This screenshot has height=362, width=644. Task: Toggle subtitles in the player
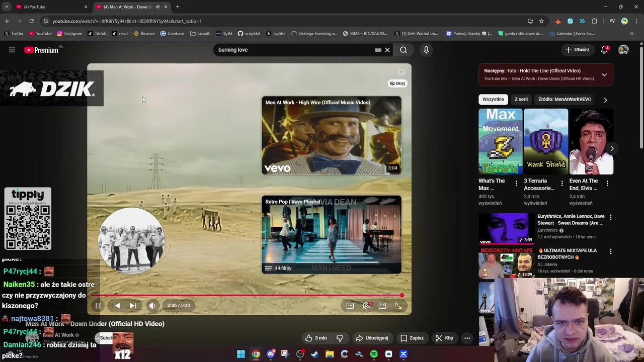[350, 305]
